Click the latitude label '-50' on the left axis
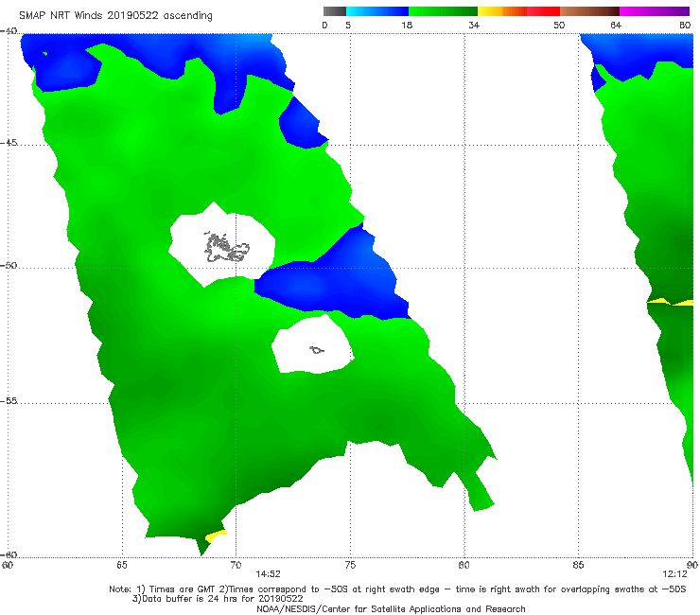Image resolution: width=700 pixels, height=615 pixels. (x=9, y=265)
